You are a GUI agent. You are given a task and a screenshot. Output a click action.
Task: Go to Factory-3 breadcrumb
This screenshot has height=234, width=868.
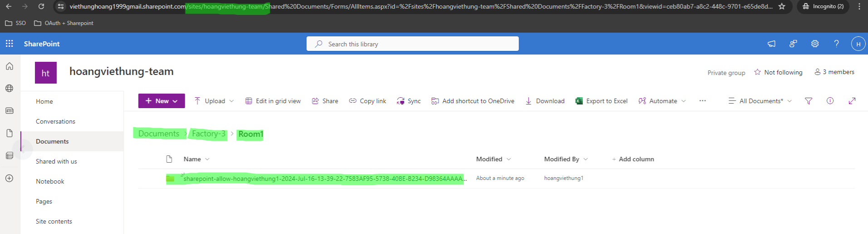[208, 134]
